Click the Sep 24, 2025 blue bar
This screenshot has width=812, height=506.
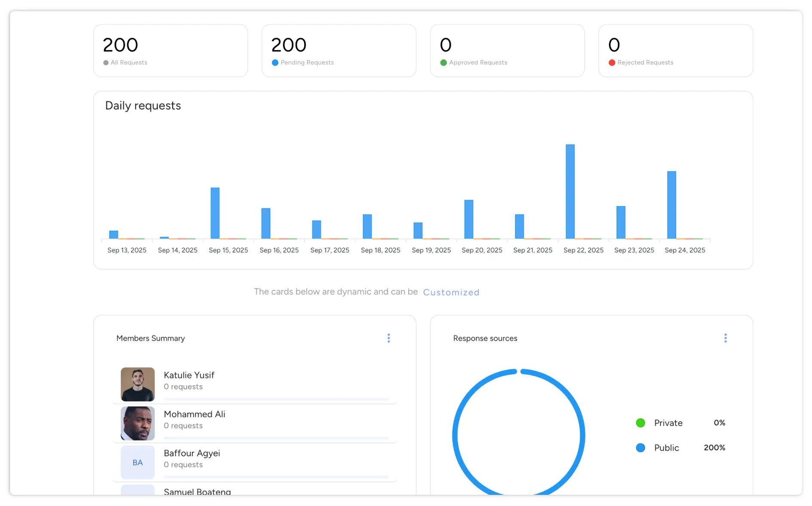click(x=672, y=205)
